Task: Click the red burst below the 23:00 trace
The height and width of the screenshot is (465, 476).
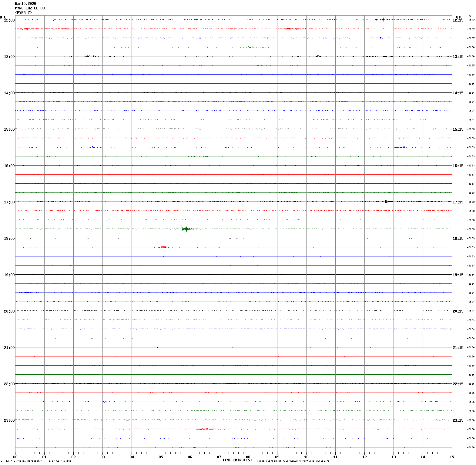Action: pos(206,429)
